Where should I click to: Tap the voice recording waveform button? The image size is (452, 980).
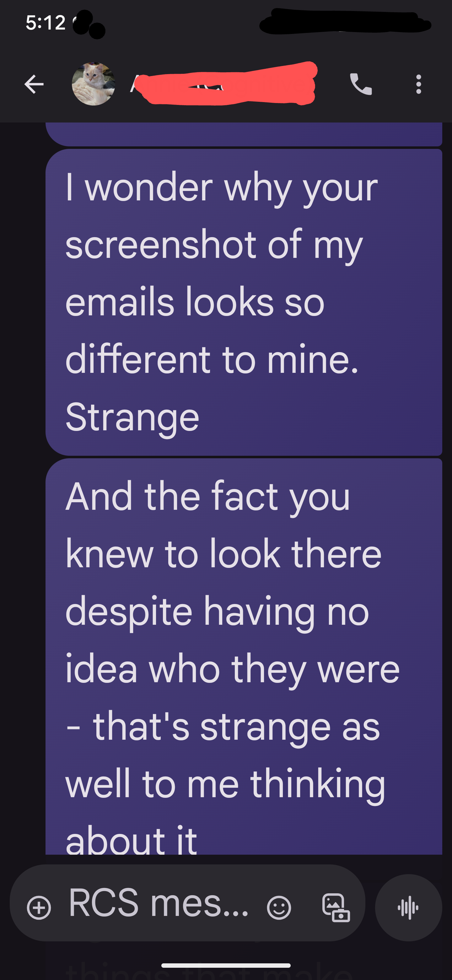point(408,908)
